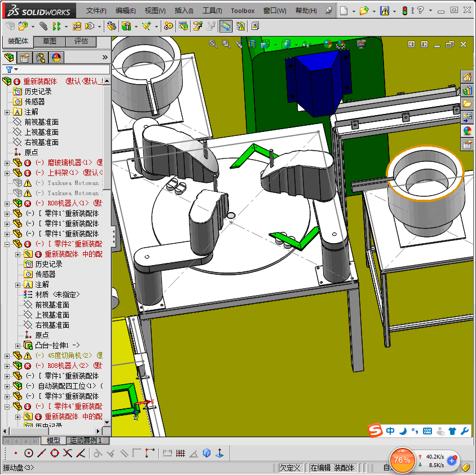Screen dimensions: 476x475
Task: Click the Open file folder icon
Action: (364, 11)
